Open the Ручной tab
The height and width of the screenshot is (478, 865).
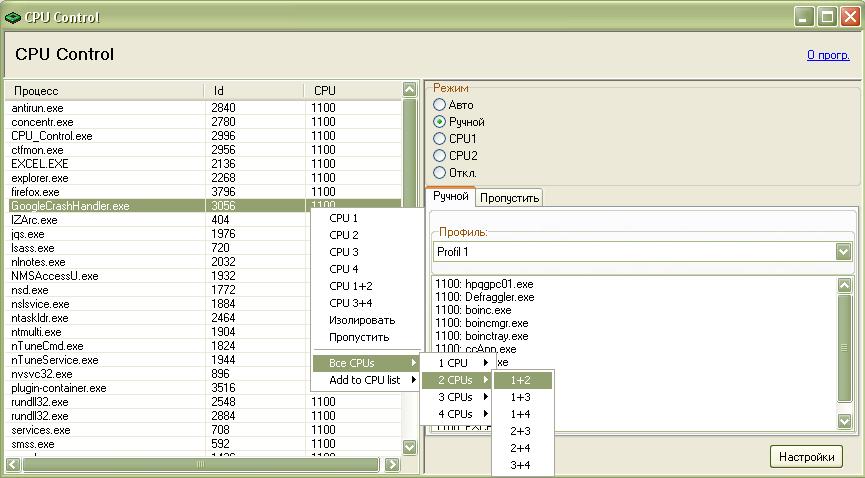(450, 197)
